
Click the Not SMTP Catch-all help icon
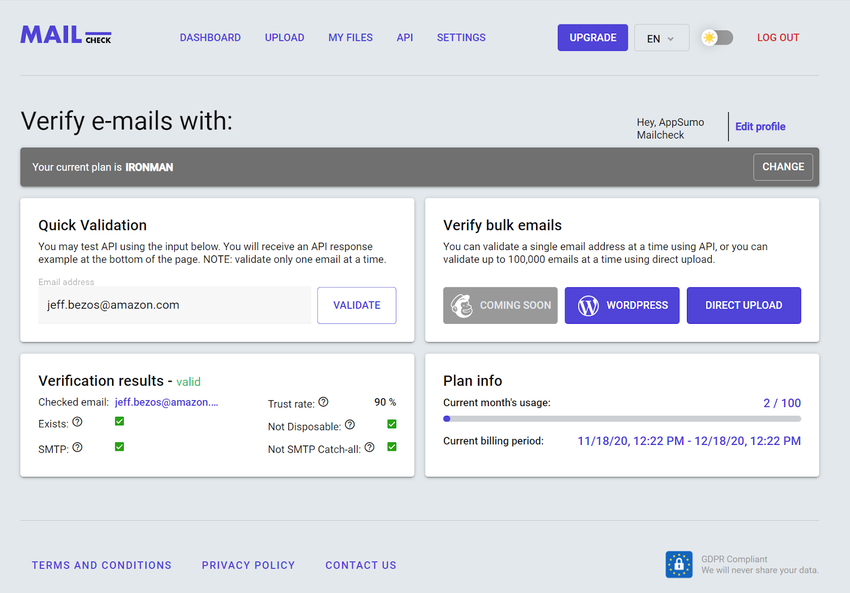369,447
